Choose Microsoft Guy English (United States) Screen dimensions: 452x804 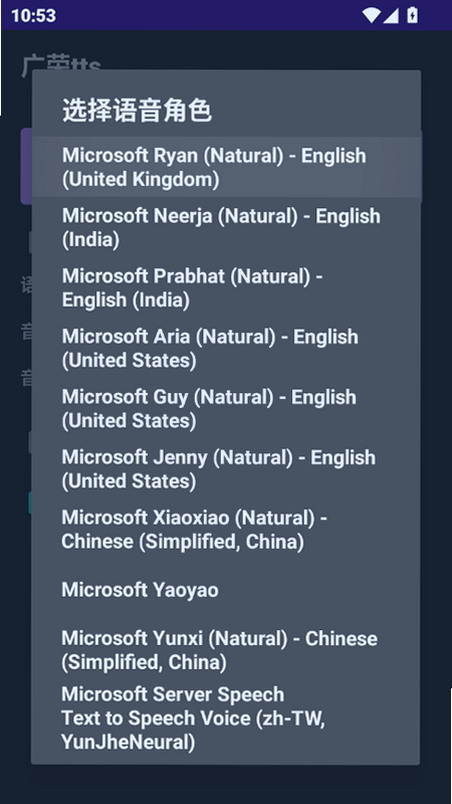coord(226,409)
